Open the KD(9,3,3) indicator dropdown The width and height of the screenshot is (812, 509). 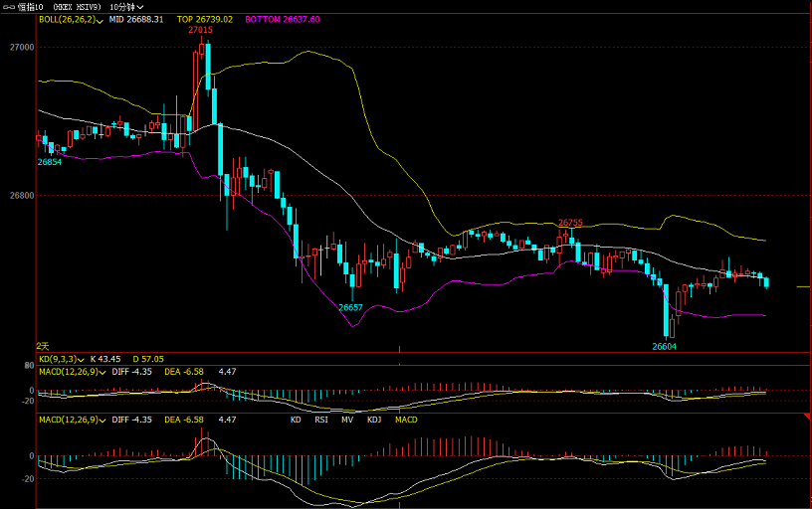(x=83, y=359)
